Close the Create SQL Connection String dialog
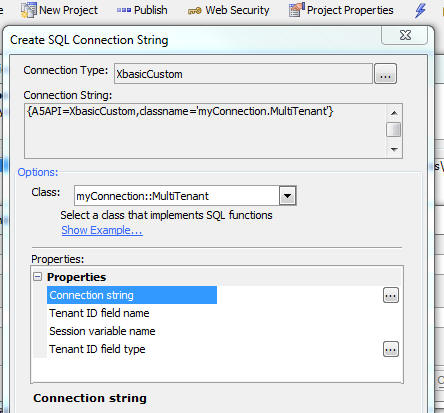The width and height of the screenshot is (444, 413). click(405, 35)
